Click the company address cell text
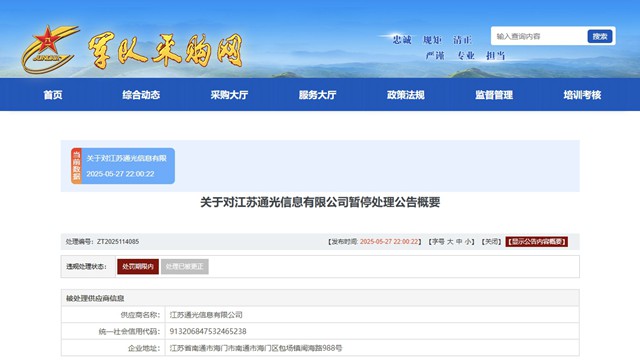This screenshot has width=640, height=360. [256, 348]
